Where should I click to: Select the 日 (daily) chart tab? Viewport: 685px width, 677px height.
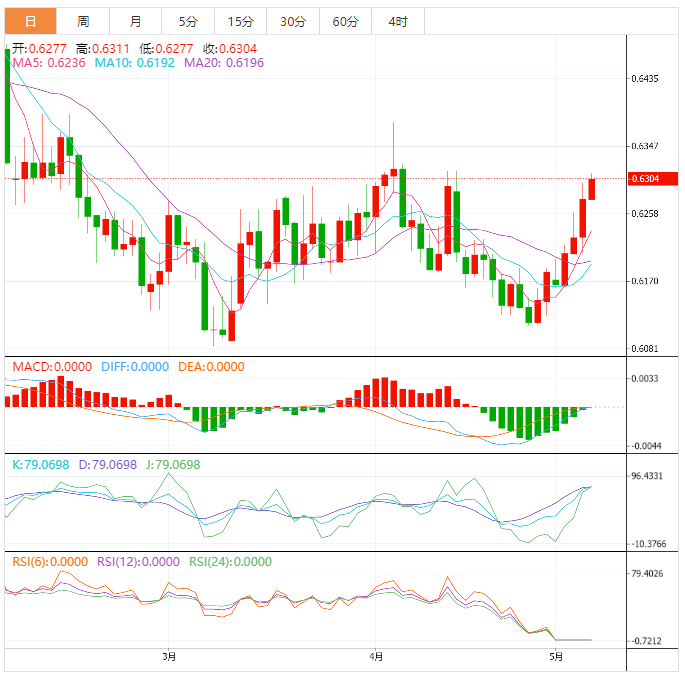(x=30, y=21)
